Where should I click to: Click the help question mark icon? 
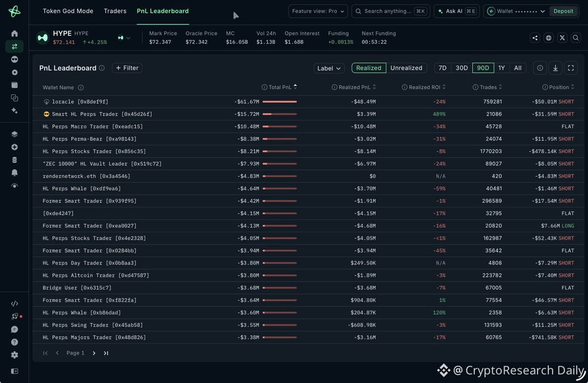point(14,342)
